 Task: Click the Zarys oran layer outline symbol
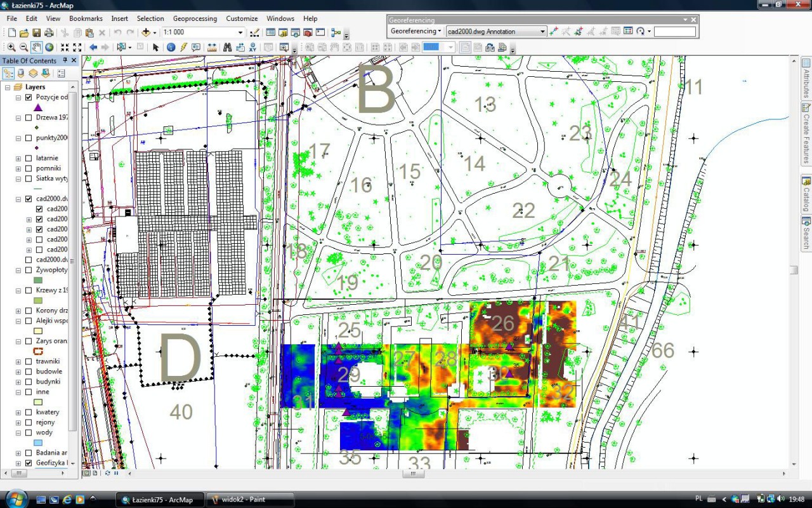(x=38, y=351)
